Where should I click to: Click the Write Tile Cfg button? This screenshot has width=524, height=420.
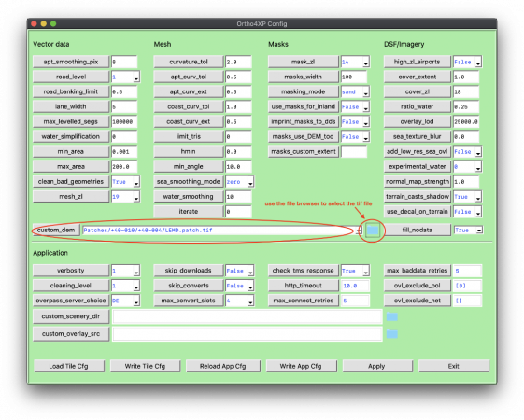[145, 366]
